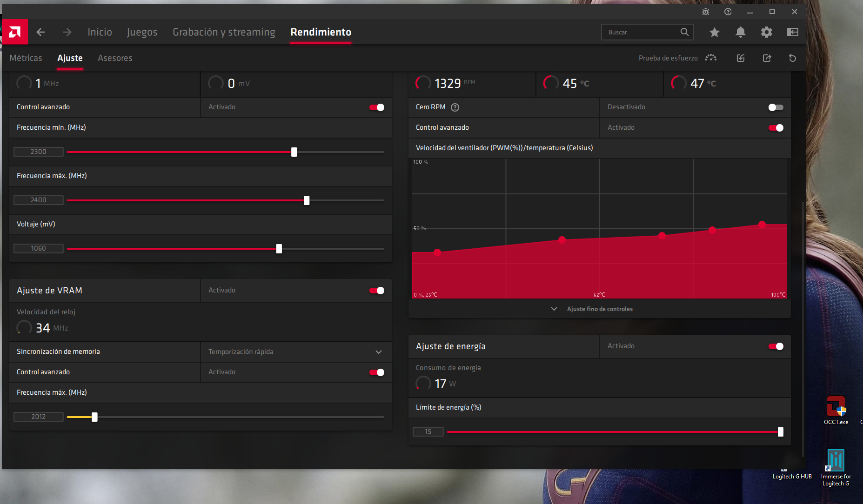Click the 45 °C temperature reading

pyautogui.click(x=575, y=83)
